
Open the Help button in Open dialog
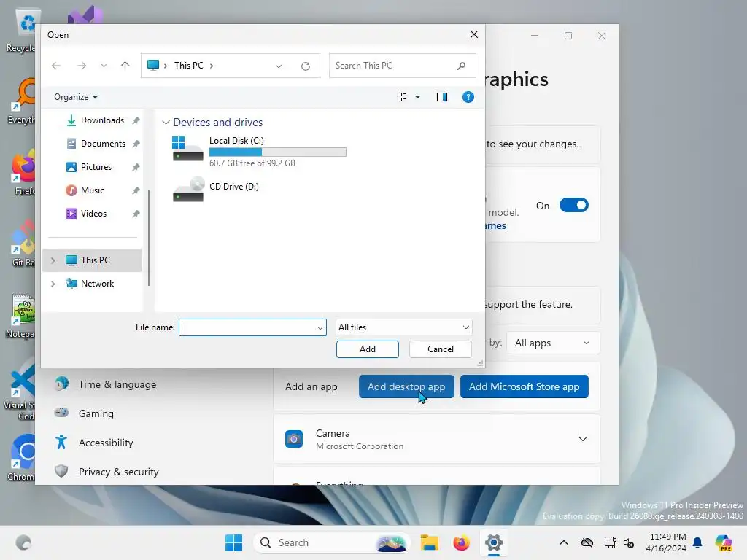468,97
